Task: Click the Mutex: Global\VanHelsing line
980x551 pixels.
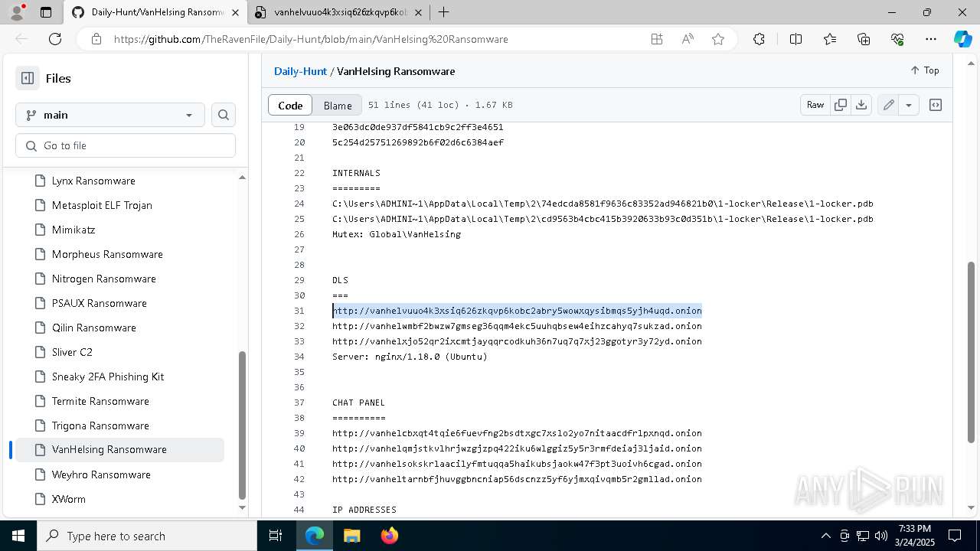Action: pos(397,234)
